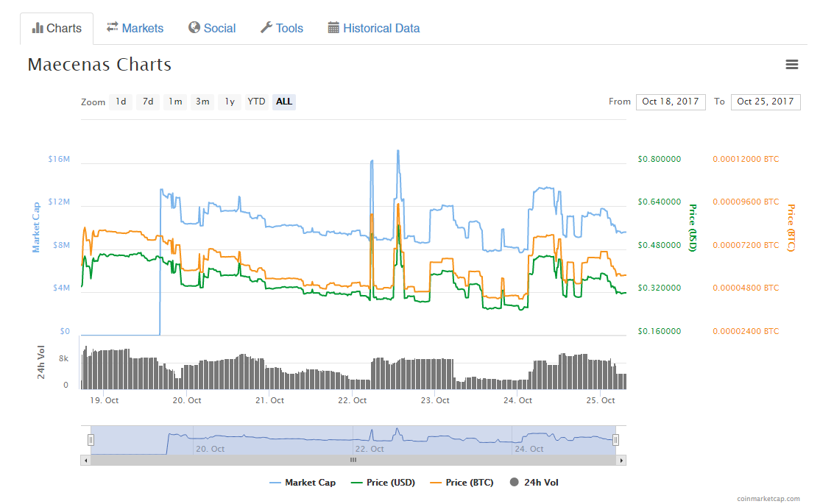Click the navigator right range handle
Image resolution: width=820 pixels, height=504 pixels.
pyautogui.click(x=615, y=440)
